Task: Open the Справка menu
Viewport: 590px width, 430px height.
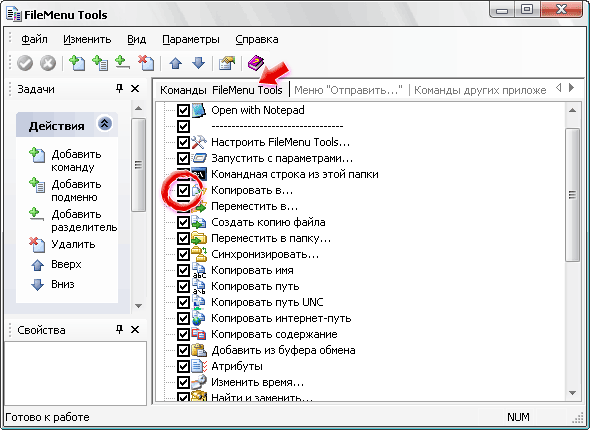Action: pos(257,39)
